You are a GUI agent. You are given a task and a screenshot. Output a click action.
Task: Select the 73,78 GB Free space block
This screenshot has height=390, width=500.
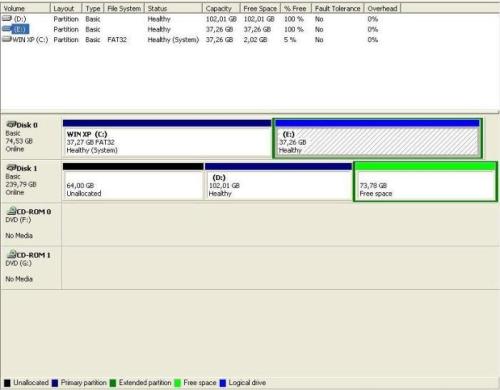point(425,181)
